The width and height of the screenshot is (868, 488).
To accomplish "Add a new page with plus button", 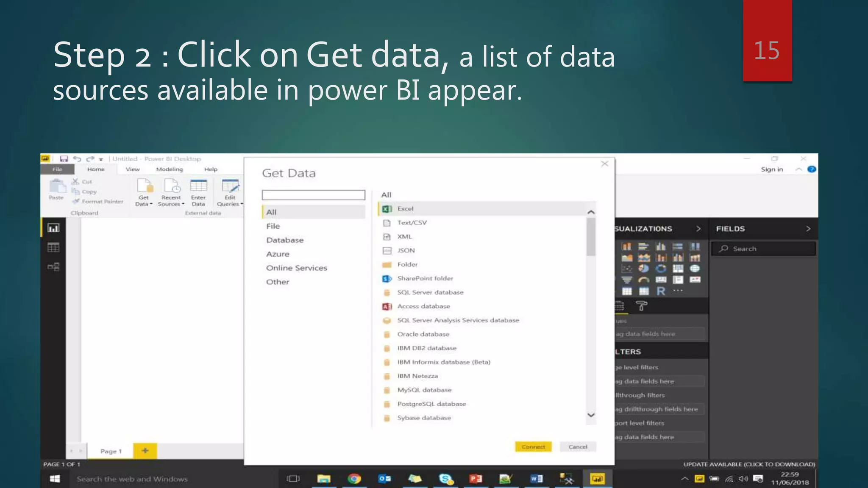I will (145, 451).
